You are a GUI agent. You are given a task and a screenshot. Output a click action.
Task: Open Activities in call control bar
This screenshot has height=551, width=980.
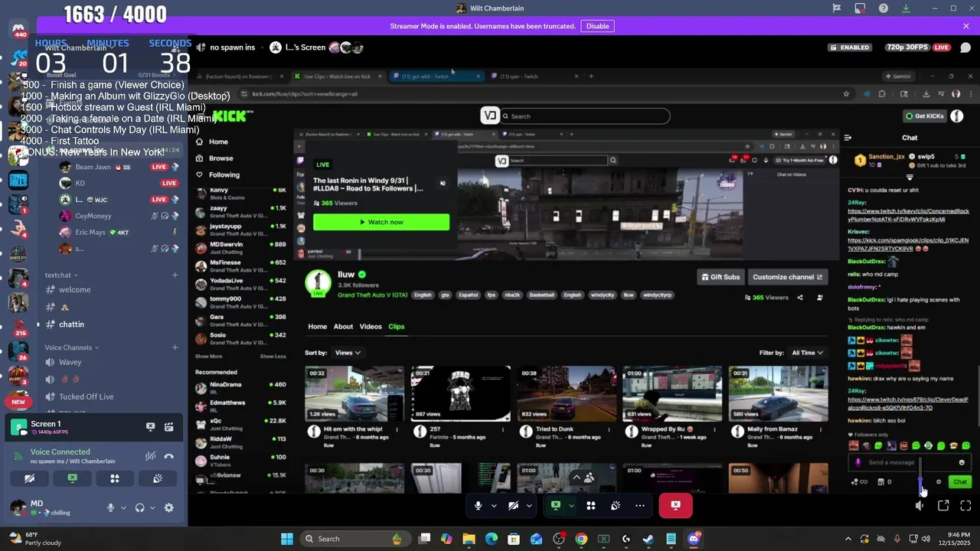click(x=591, y=505)
